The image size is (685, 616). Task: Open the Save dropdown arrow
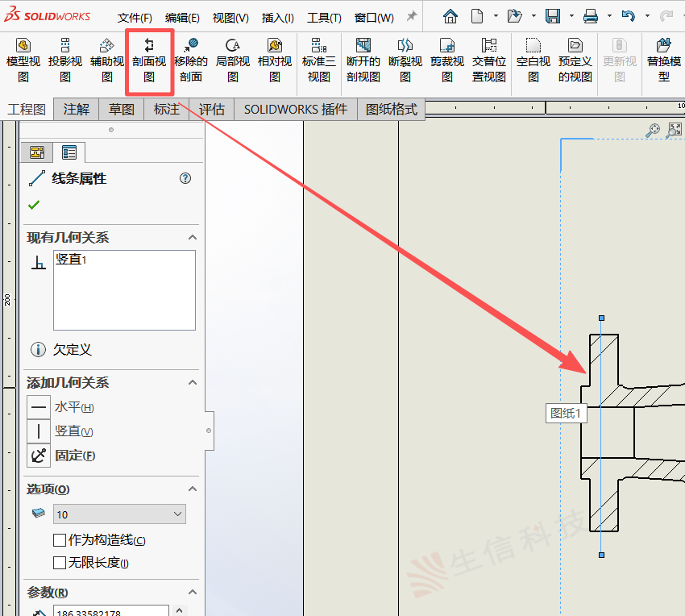tap(571, 16)
